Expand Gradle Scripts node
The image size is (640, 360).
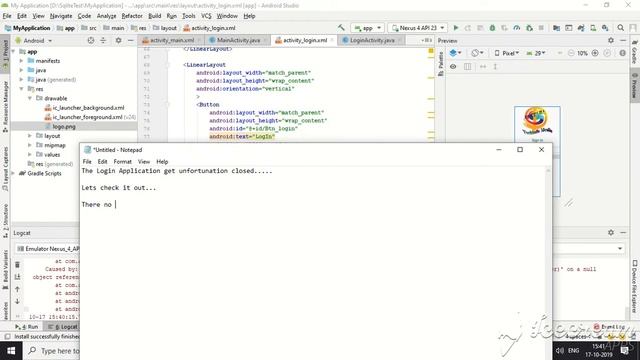13,173
